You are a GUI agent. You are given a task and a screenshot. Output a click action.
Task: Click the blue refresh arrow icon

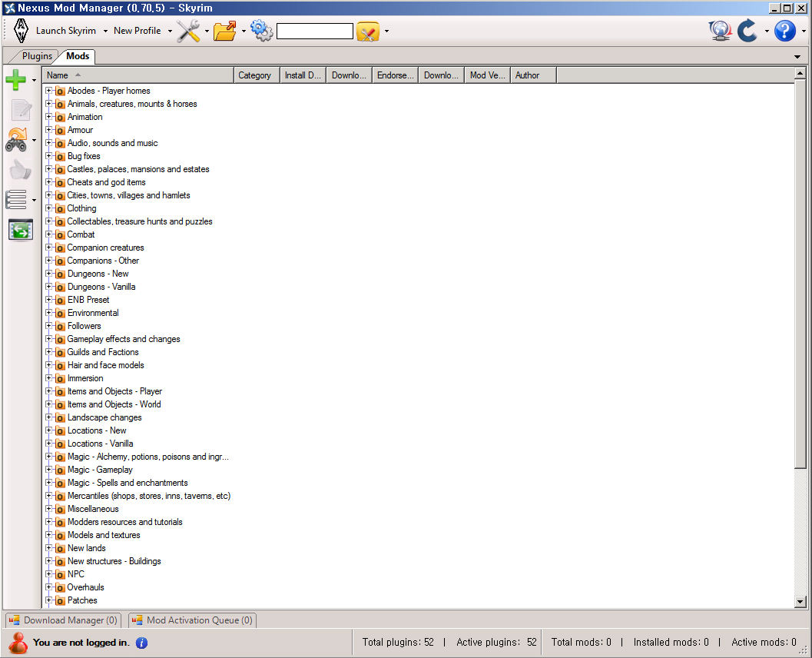coord(747,31)
